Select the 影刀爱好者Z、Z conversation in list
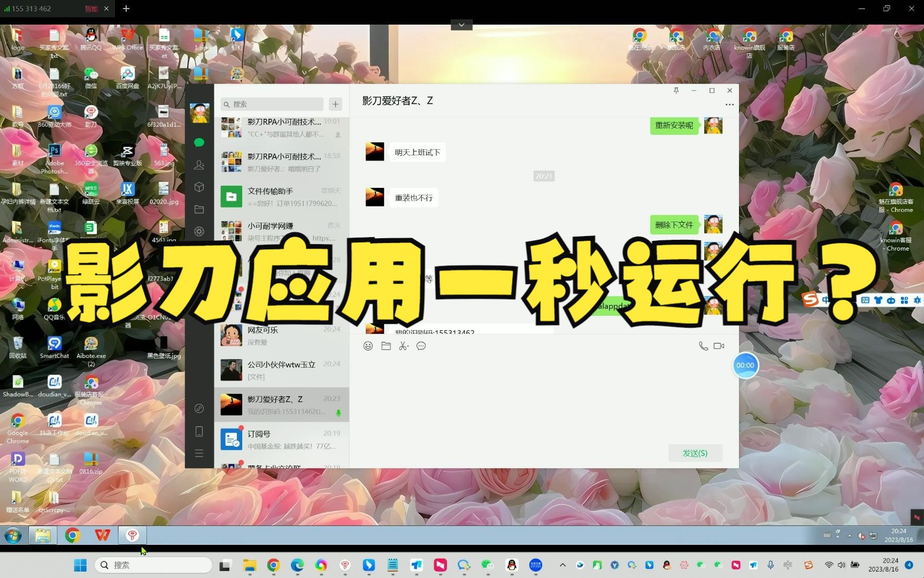 click(x=282, y=405)
